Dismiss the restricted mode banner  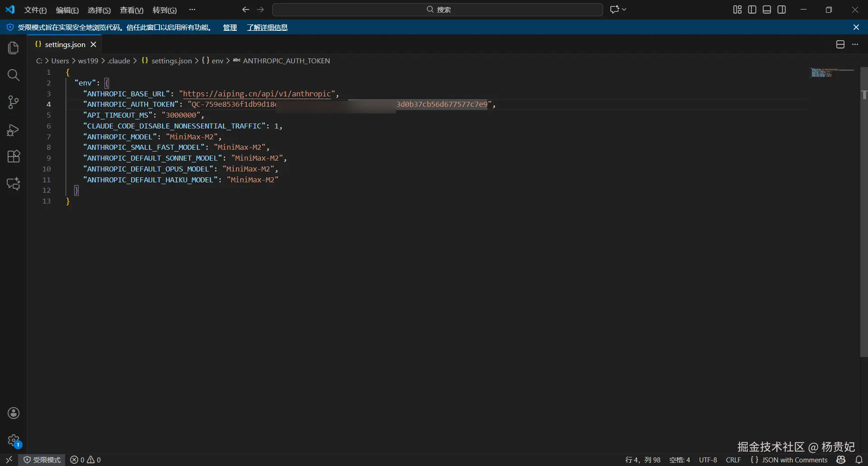click(x=856, y=27)
